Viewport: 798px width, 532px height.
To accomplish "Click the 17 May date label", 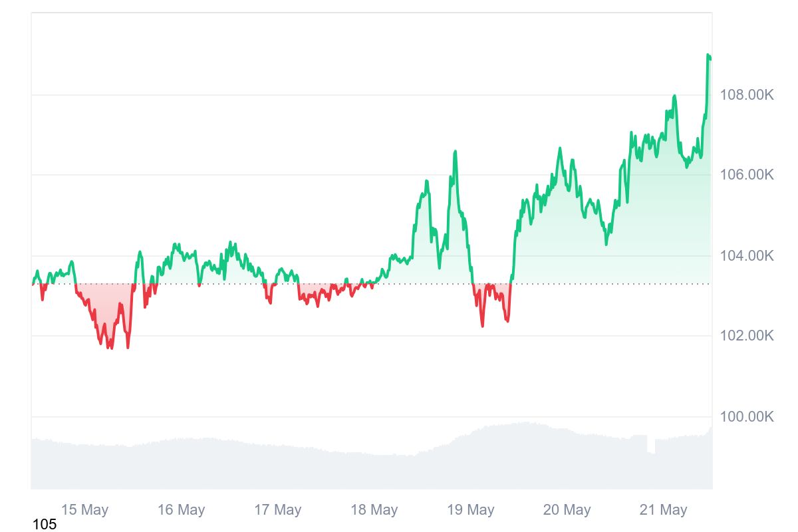I will [x=277, y=510].
